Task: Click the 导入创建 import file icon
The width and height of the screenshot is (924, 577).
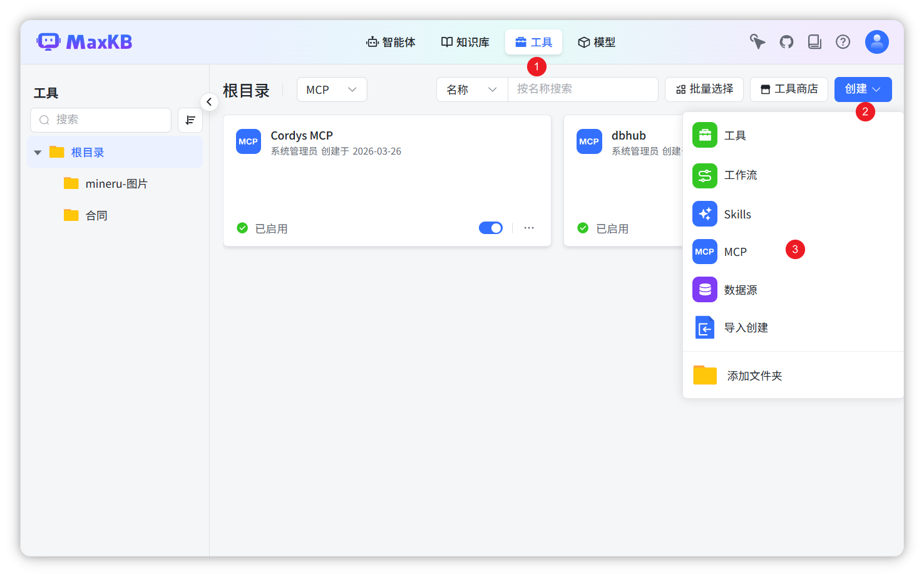Action: [705, 327]
